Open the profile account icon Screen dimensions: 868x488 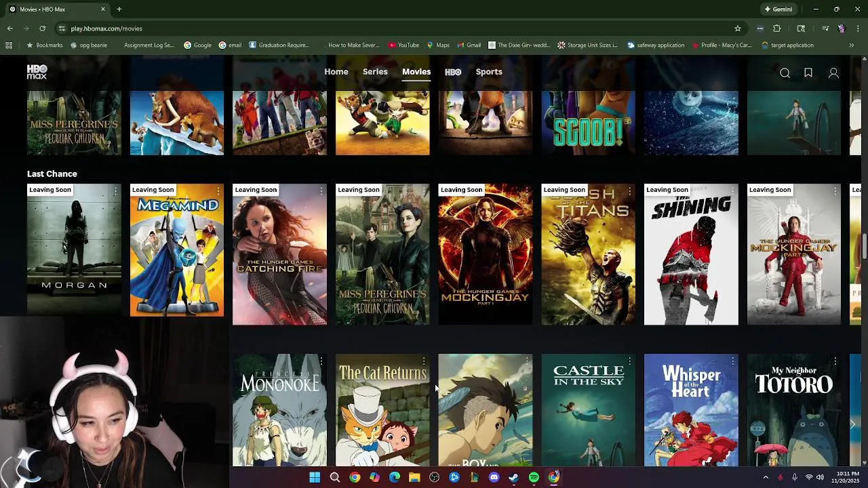click(x=833, y=73)
